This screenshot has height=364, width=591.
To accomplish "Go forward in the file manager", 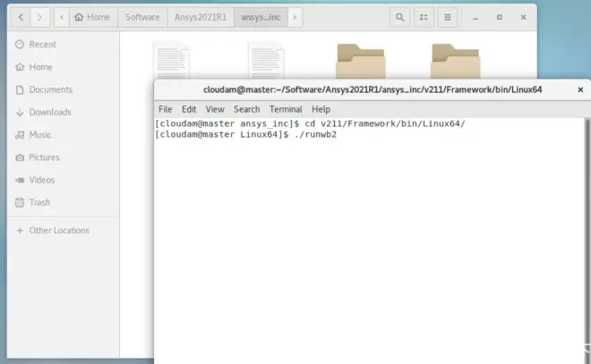I will [x=39, y=17].
